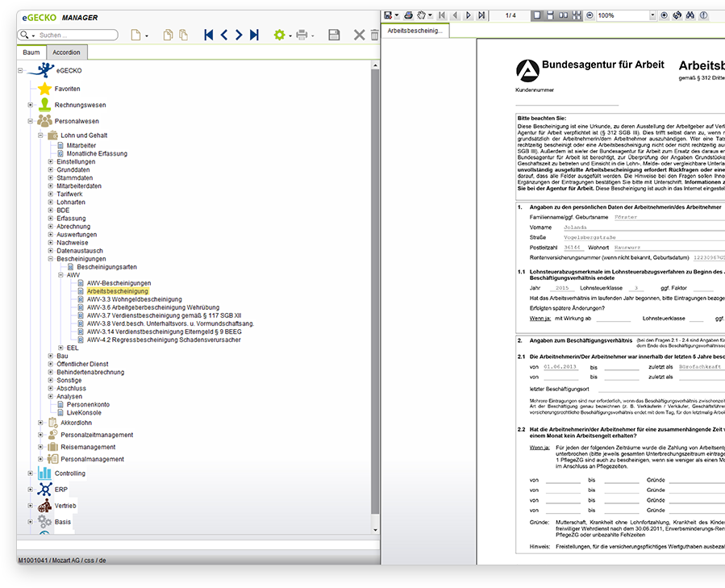The height and width of the screenshot is (588, 725).
Task: Go to next page in viewer
Action: pyautogui.click(x=469, y=15)
